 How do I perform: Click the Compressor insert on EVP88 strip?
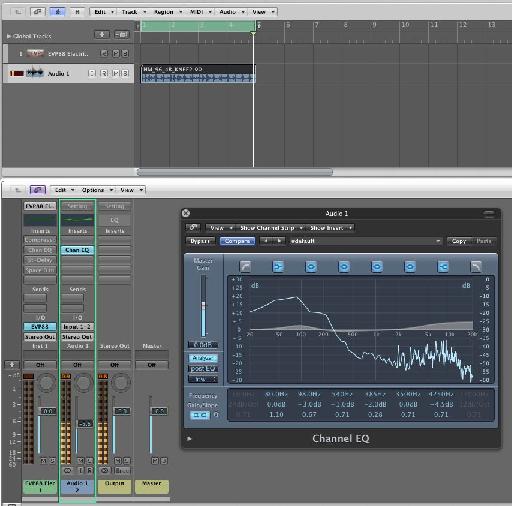(40, 240)
